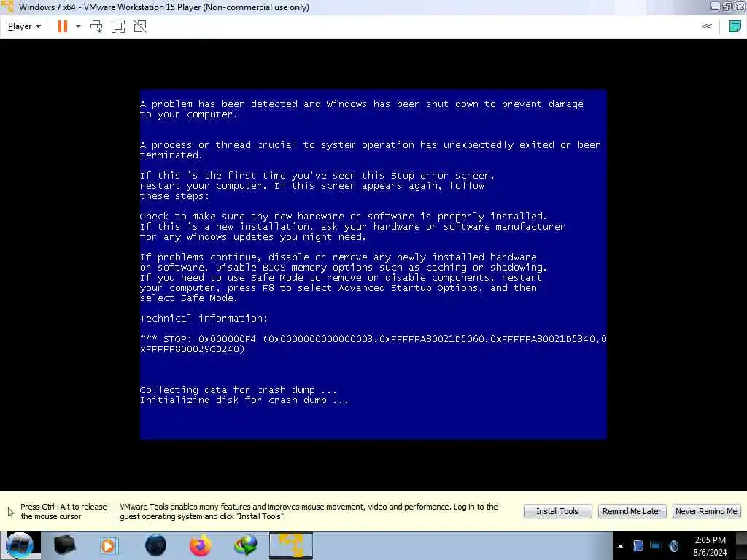Image resolution: width=747 pixels, height=560 pixels.
Task: Expand the power options arrow beside the pause icon
Action: (78, 26)
